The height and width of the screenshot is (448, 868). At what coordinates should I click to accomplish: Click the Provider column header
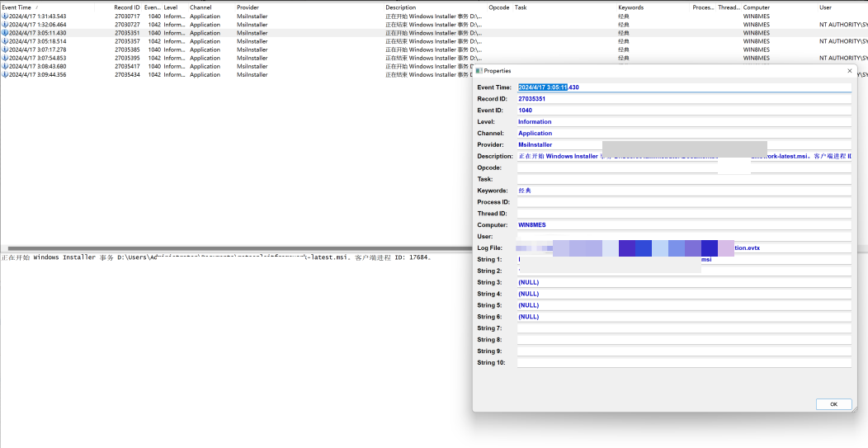click(248, 7)
